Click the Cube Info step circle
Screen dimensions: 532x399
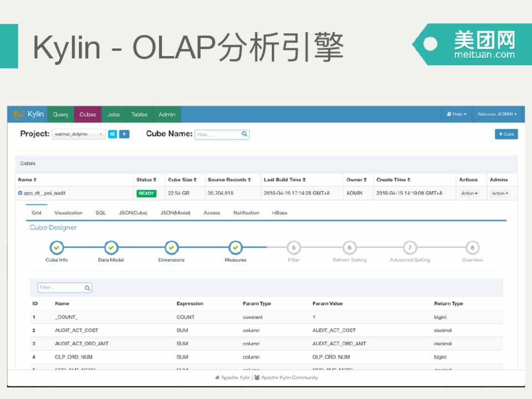pos(57,248)
